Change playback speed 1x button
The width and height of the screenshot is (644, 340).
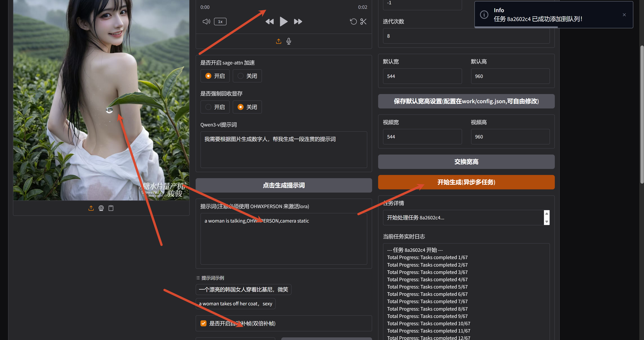[220, 22]
